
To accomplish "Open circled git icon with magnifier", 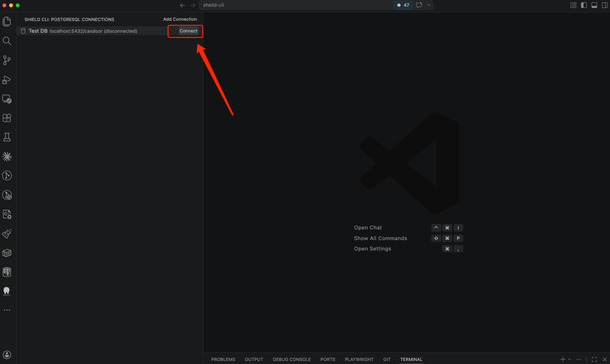I will click(x=7, y=195).
